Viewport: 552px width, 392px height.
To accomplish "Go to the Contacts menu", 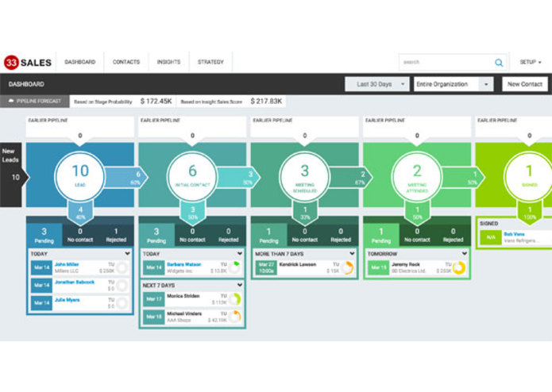I will pyautogui.click(x=126, y=62).
